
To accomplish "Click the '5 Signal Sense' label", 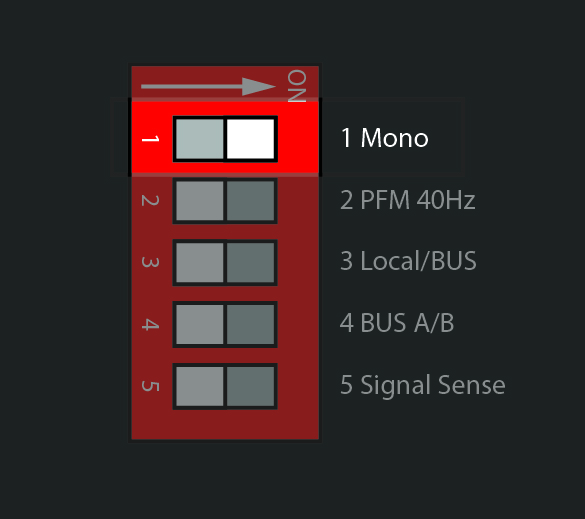I will (x=423, y=385).
